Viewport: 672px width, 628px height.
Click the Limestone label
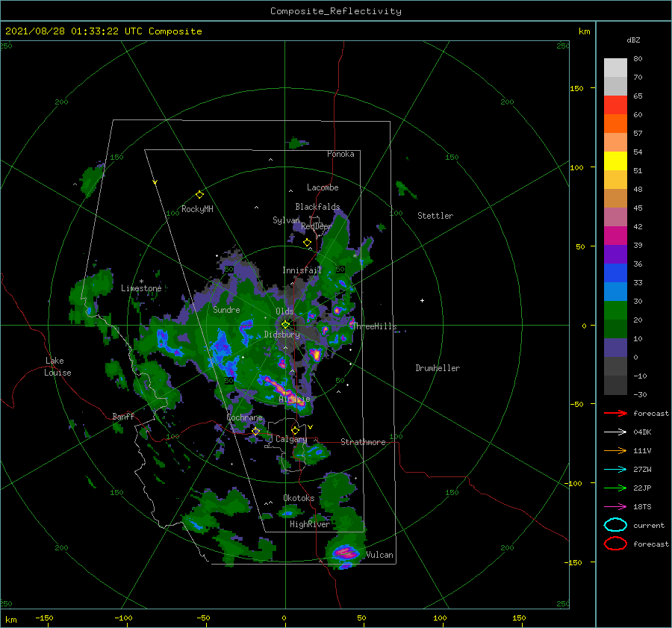click(x=141, y=288)
